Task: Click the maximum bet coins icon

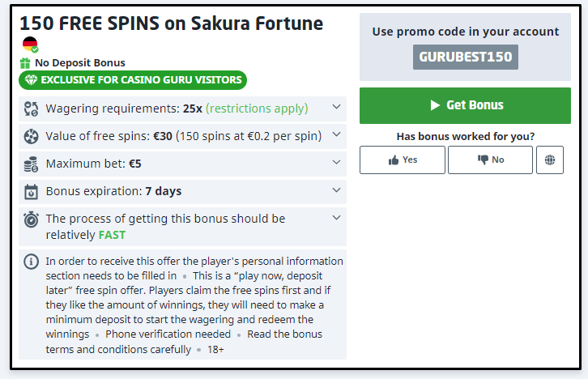Action: [32, 164]
